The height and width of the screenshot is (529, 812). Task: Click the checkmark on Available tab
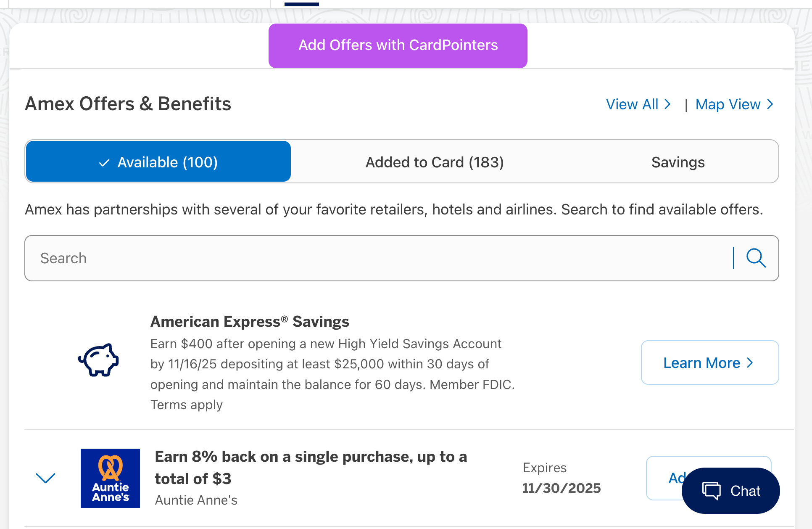pos(104,163)
